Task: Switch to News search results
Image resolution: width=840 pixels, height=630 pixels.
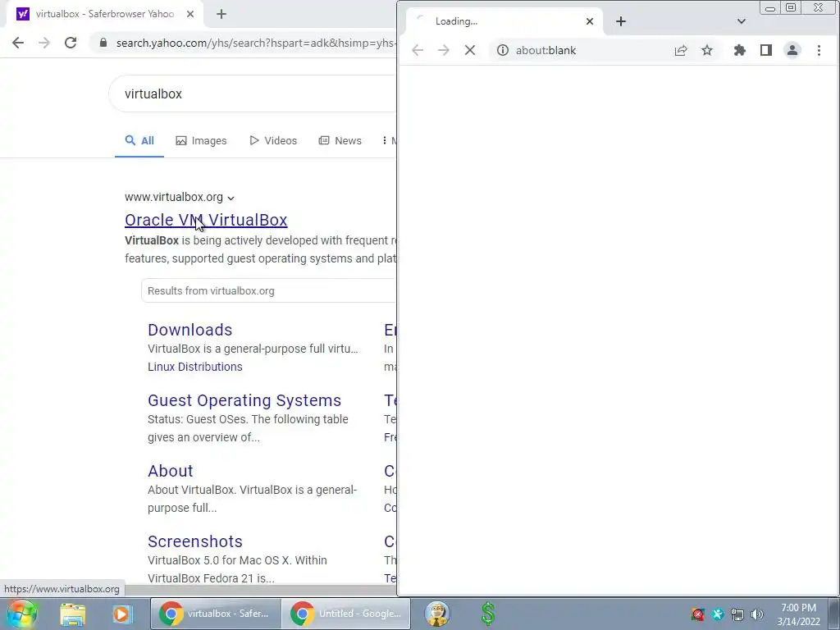Action: pyautogui.click(x=340, y=140)
